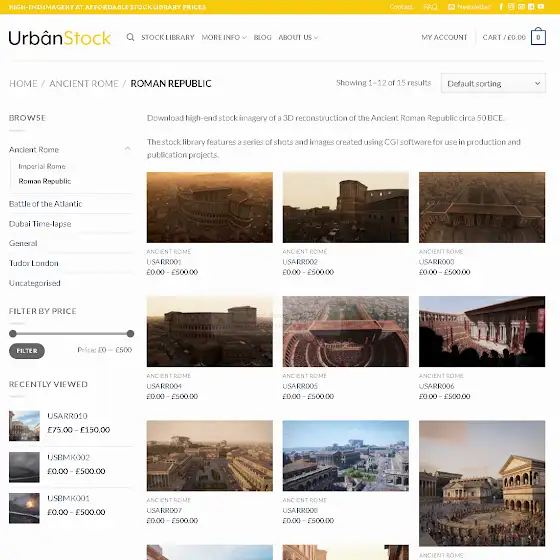Click the right price slider handle
The height and width of the screenshot is (560, 560).
(x=130, y=334)
